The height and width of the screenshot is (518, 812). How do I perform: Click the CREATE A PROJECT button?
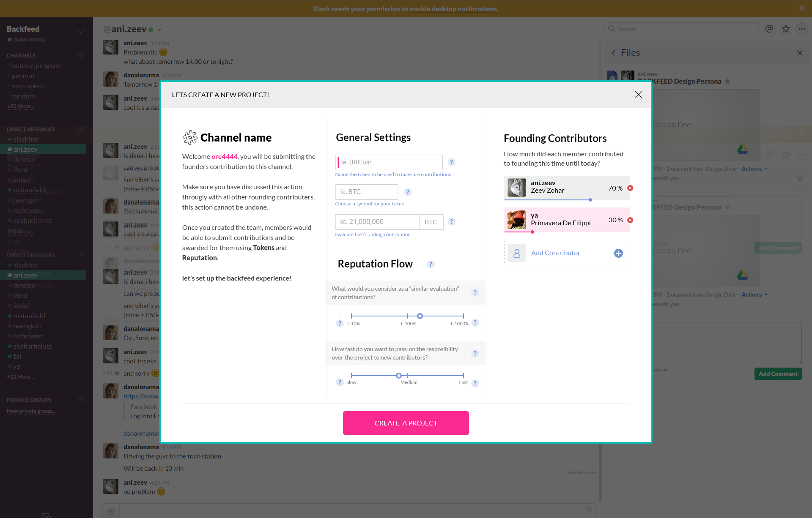(406, 423)
